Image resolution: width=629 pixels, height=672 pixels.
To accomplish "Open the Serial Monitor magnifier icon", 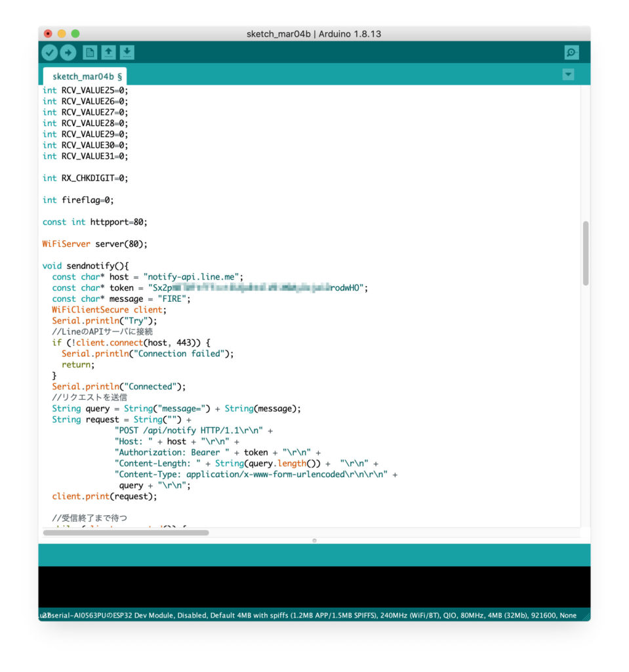I will click(x=571, y=53).
